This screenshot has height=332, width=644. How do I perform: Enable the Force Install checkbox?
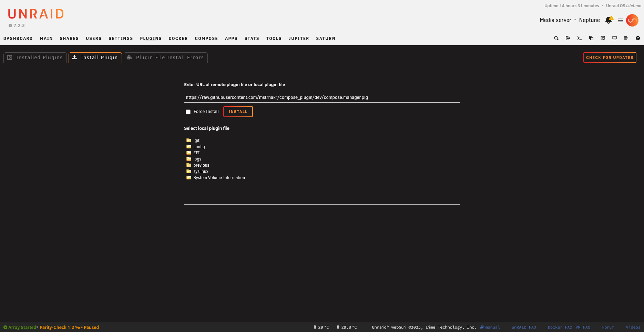(188, 112)
